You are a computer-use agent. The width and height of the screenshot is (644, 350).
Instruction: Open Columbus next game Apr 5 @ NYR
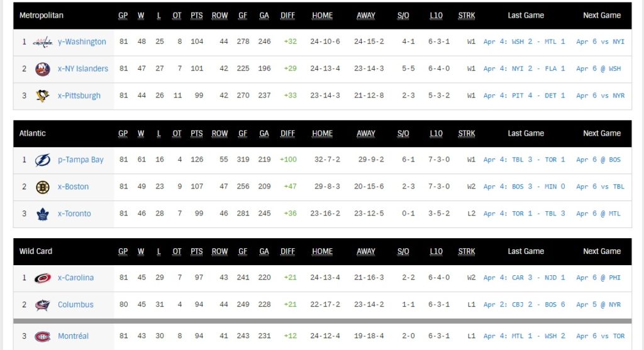coord(598,305)
